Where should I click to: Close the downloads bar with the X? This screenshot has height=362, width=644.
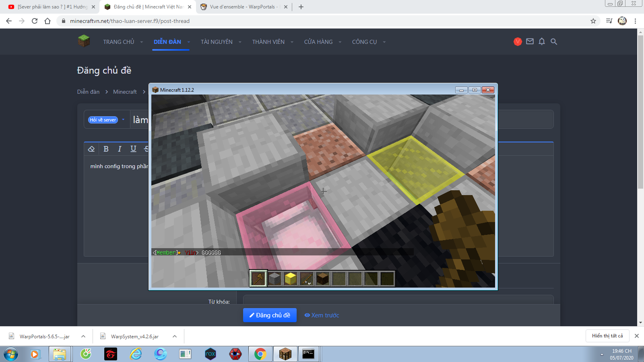[637, 336]
